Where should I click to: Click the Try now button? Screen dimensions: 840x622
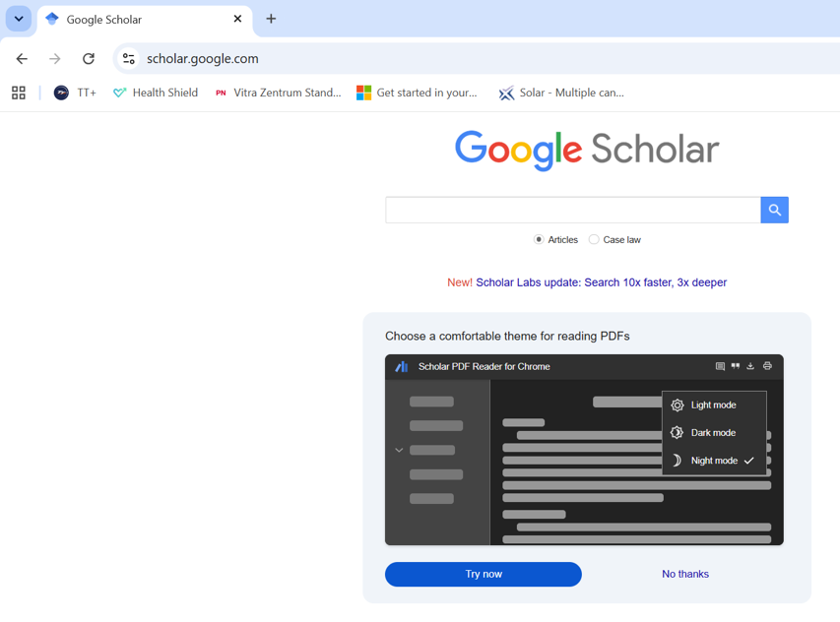click(x=484, y=574)
